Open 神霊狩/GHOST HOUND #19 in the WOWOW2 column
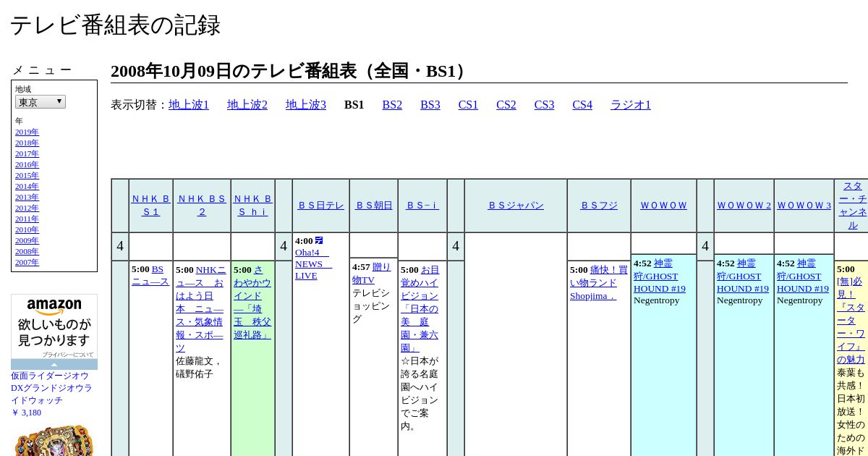This screenshot has height=456, width=868. click(x=743, y=276)
